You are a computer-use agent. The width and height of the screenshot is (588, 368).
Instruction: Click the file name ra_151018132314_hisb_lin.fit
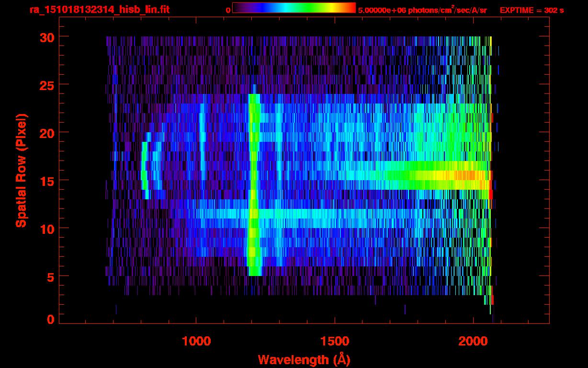click(99, 10)
